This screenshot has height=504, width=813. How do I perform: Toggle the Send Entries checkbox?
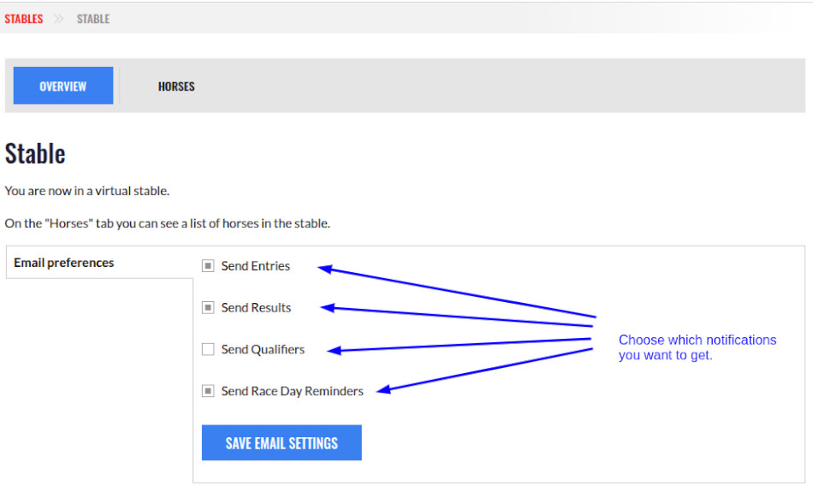(208, 266)
